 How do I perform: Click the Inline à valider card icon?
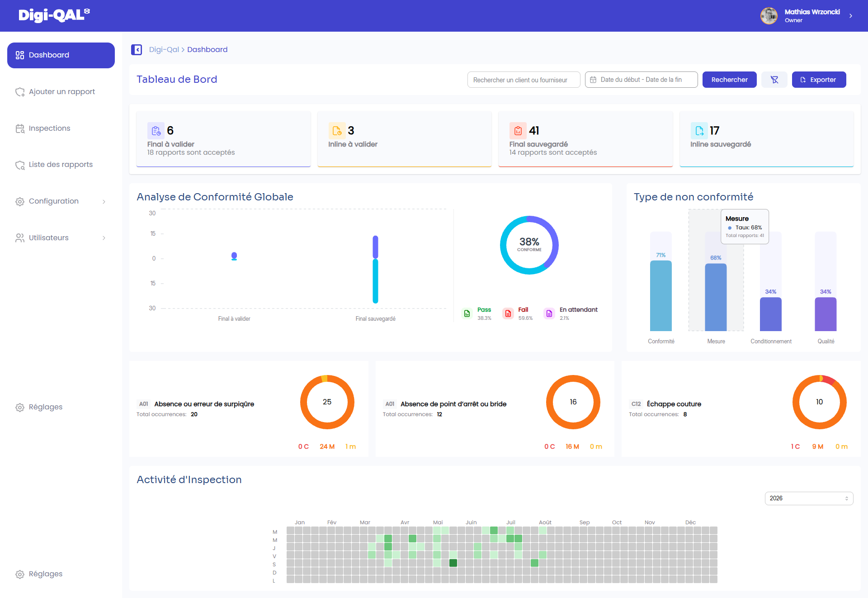337,131
